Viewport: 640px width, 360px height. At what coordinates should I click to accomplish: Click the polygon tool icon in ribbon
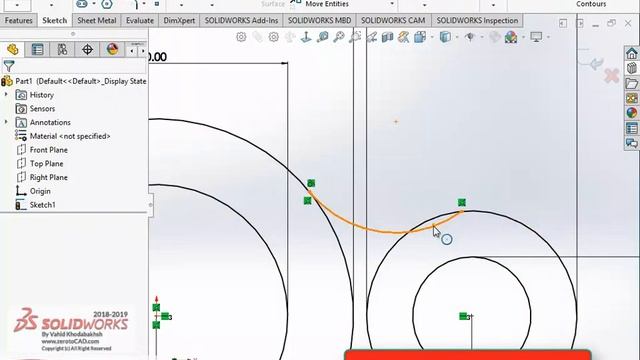click(x=107, y=4)
